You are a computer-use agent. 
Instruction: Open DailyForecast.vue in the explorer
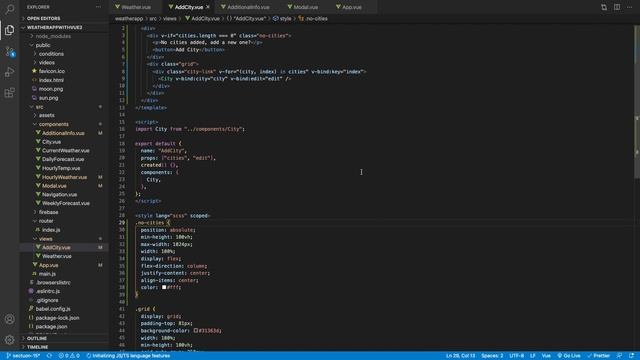point(63,159)
